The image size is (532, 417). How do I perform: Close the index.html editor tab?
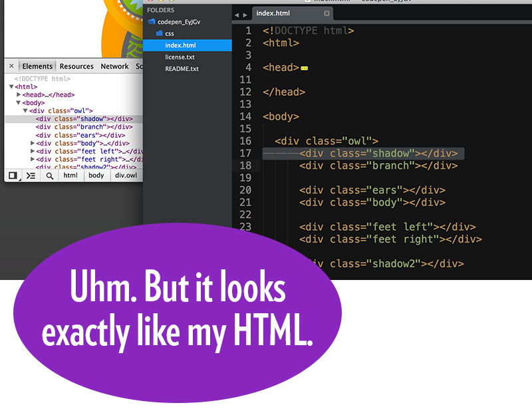[327, 13]
